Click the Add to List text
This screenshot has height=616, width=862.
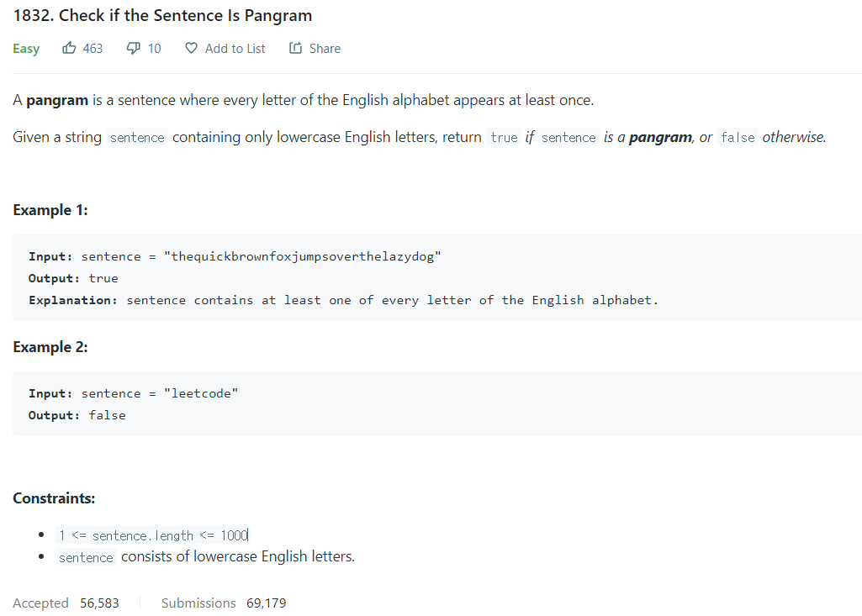coord(235,49)
